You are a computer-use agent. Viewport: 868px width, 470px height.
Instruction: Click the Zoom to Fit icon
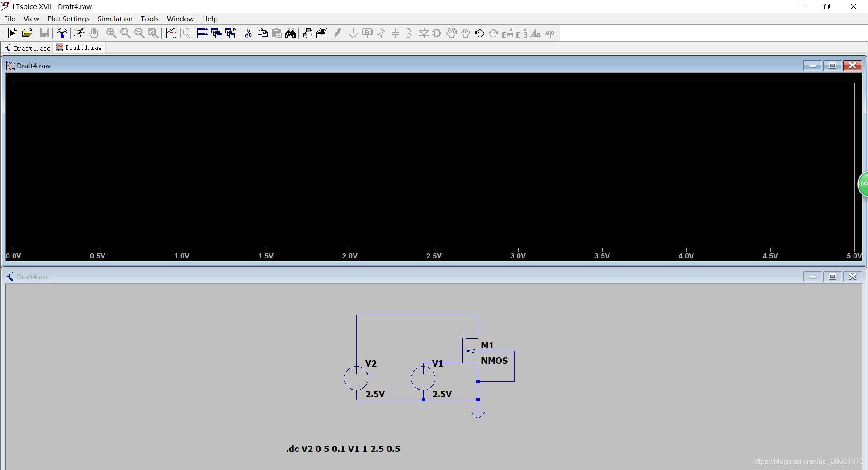point(153,33)
